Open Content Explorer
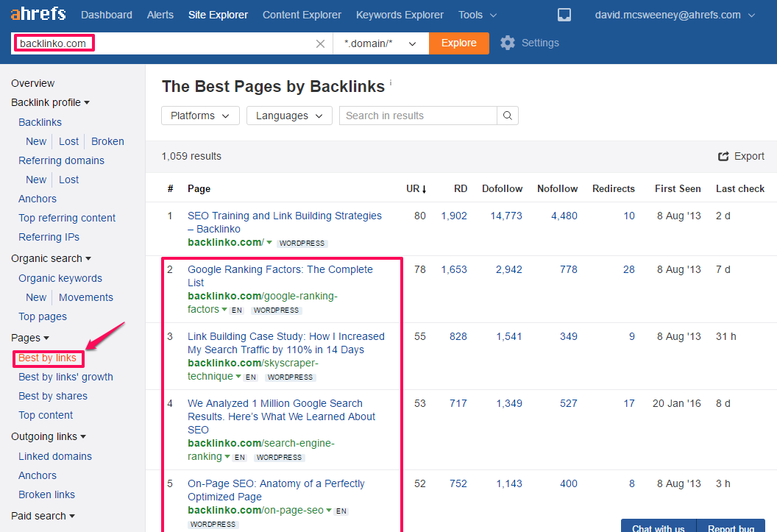This screenshot has width=777, height=532. [302, 15]
